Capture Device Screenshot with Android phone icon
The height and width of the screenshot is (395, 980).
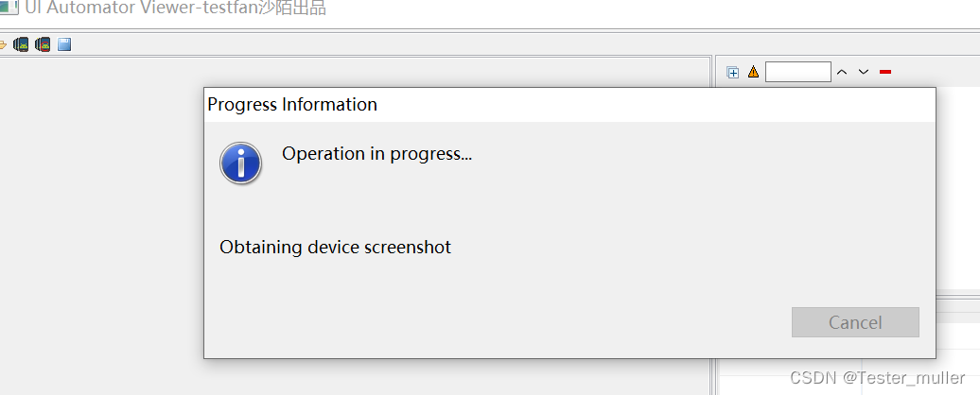point(21,45)
